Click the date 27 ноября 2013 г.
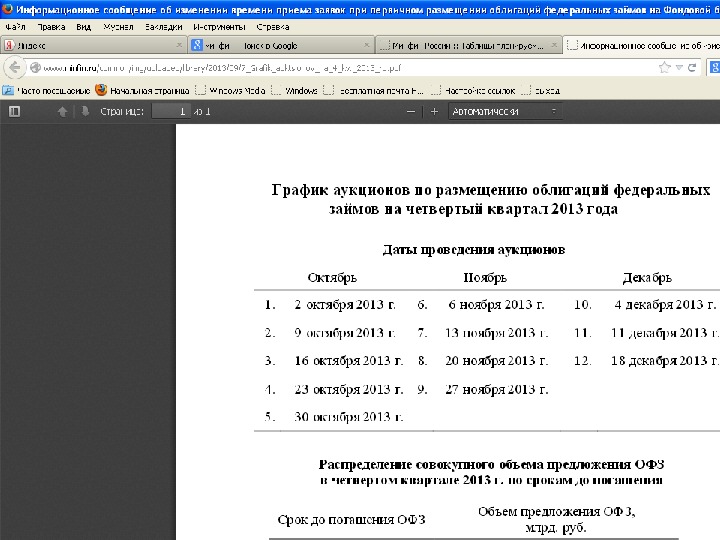Viewport: 720px width, 540px height. click(496, 389)
